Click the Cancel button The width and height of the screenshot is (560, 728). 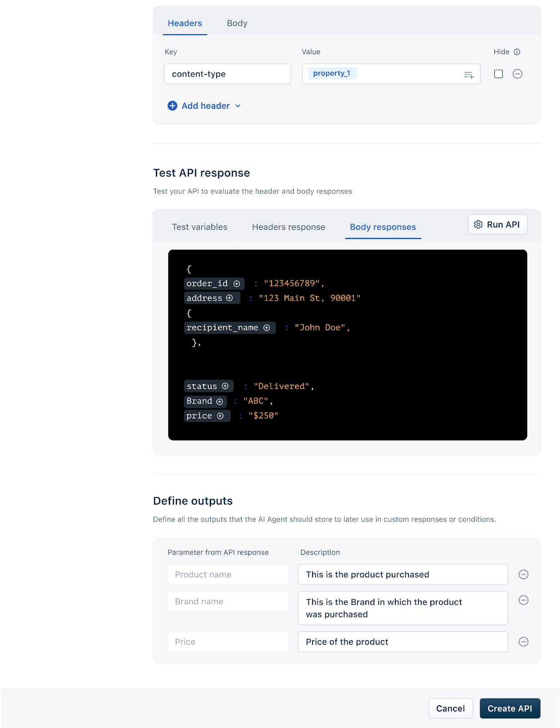click(x=450, y=708)
